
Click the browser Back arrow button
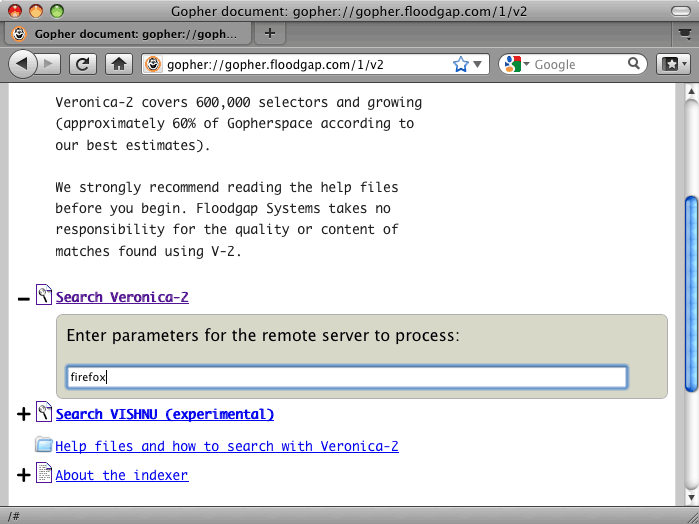(23, 64)
